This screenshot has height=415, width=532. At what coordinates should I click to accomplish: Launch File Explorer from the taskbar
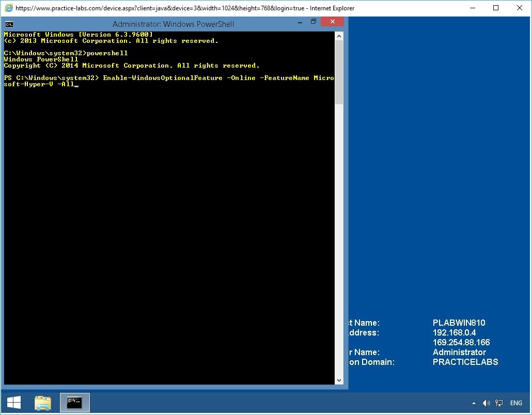coord(43,402)
